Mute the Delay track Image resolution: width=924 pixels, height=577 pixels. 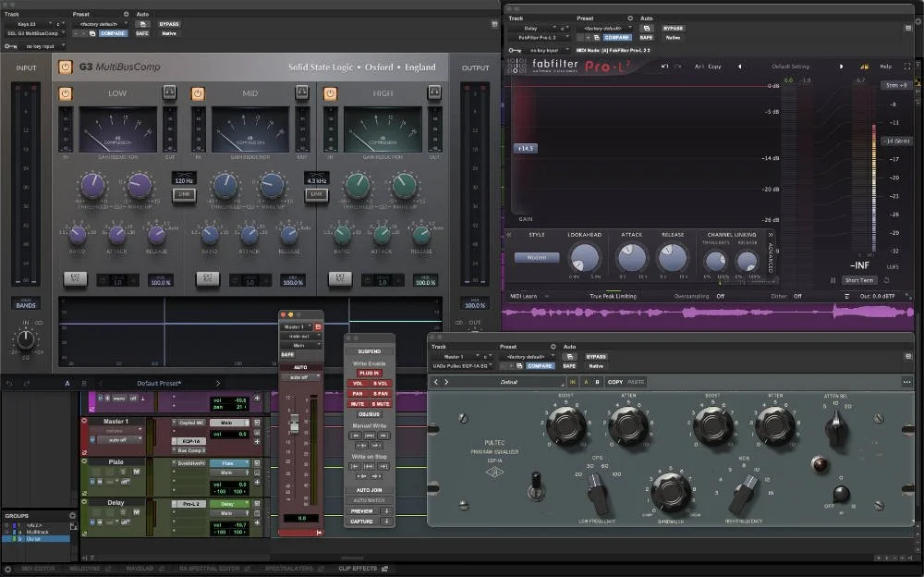[136, 512]
